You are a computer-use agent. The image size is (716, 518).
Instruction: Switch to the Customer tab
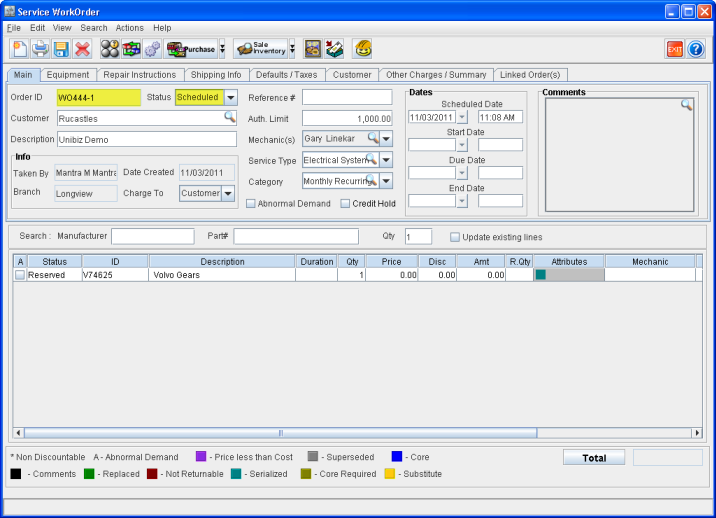(352, 75)
